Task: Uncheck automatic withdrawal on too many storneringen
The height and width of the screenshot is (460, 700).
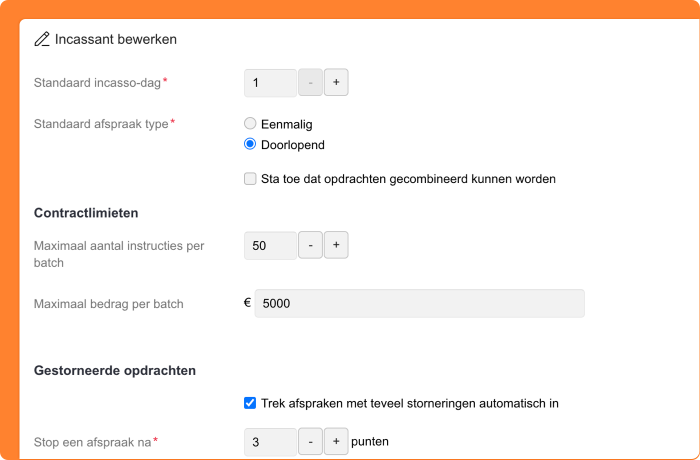Action: coord(250,403)
